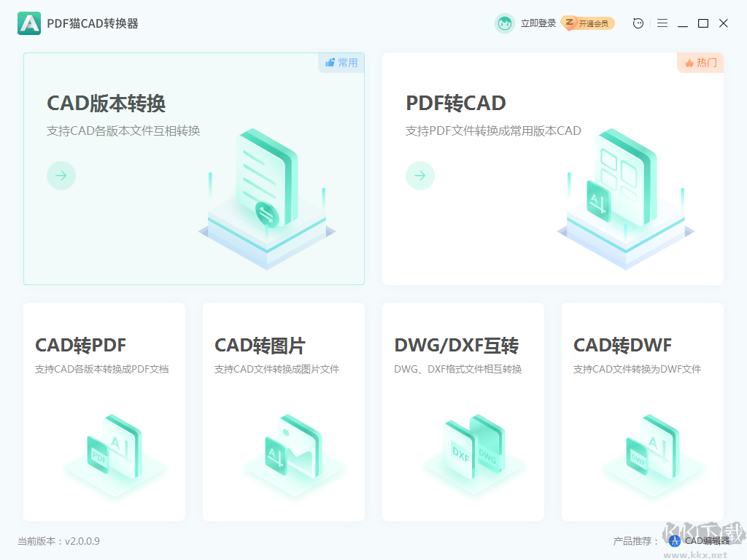The image size is (747, 560).
Task: Open the PDF转CAD title
Action: click(456, 104)
